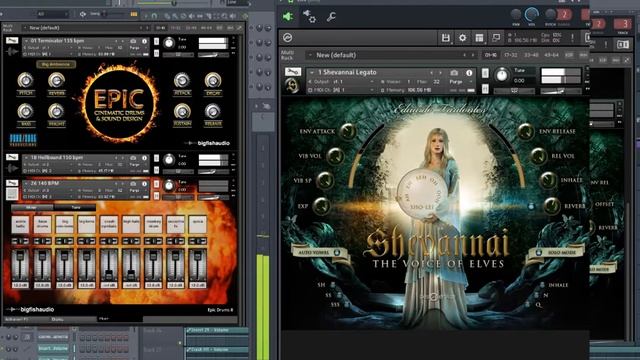Screen dimensions: 640x360
Task: Click the next instrument arrow for Shevannai Legato
Action: tap(440, 73)
